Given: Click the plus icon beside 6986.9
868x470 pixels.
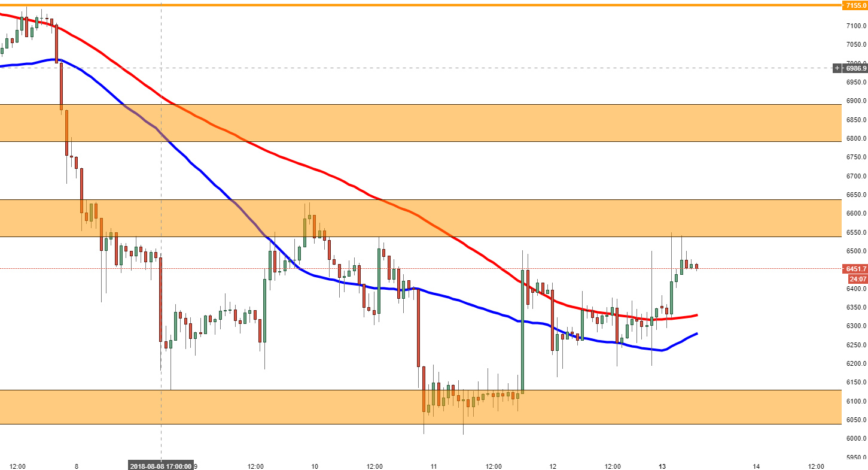Looking at the screenshot, I should (837, 68).
